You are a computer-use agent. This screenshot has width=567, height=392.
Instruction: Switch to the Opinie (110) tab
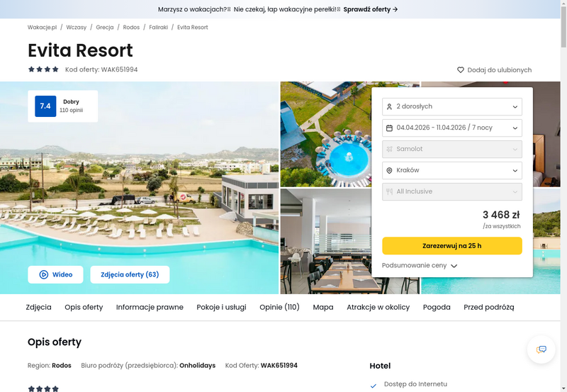279,307
